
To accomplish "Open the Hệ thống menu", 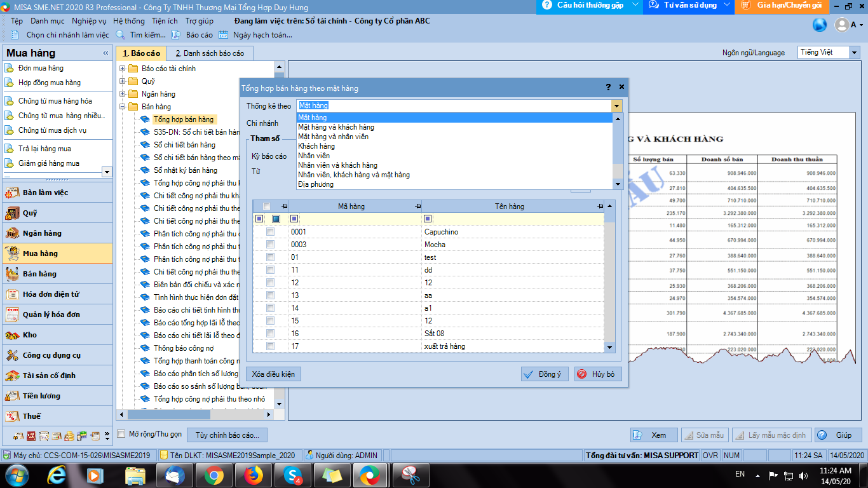I will pyautogui.click(x=129, y=21).
